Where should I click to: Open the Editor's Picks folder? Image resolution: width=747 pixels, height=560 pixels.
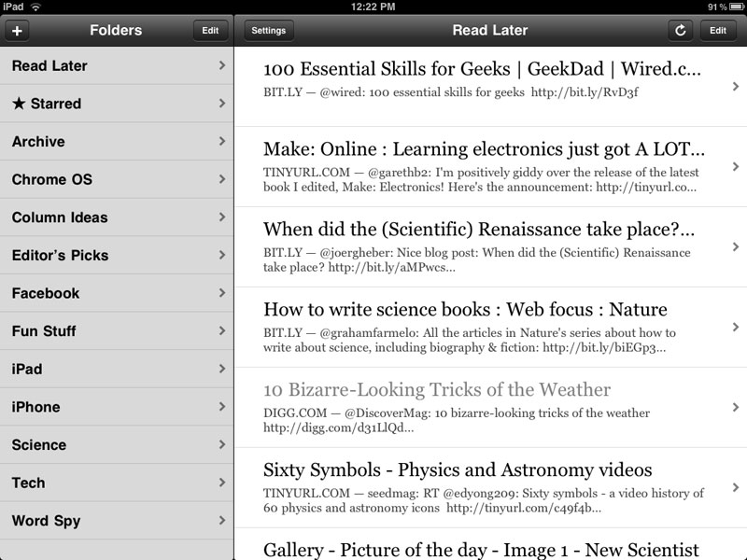point(117,255)
